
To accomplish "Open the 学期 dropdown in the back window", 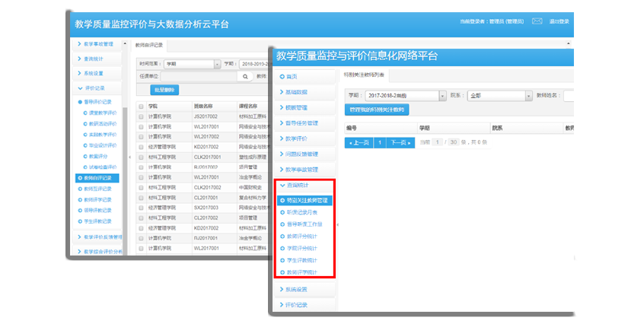I will [255, 64].
